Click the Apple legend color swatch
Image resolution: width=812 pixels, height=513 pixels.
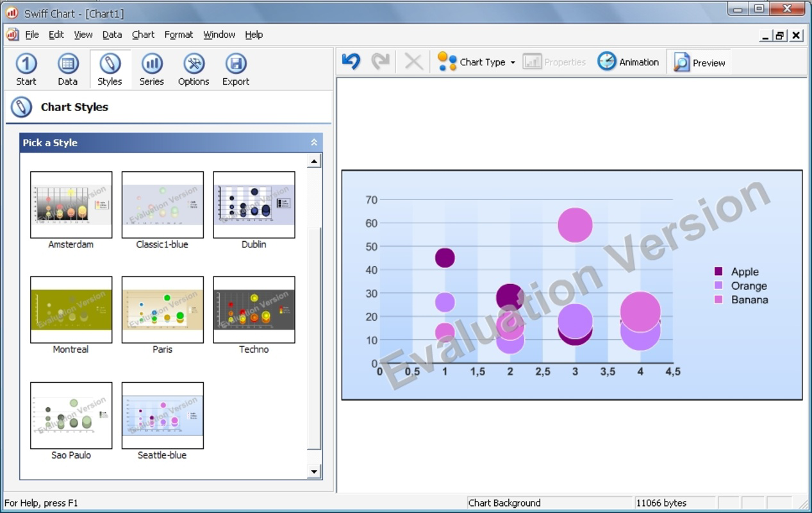718,271
